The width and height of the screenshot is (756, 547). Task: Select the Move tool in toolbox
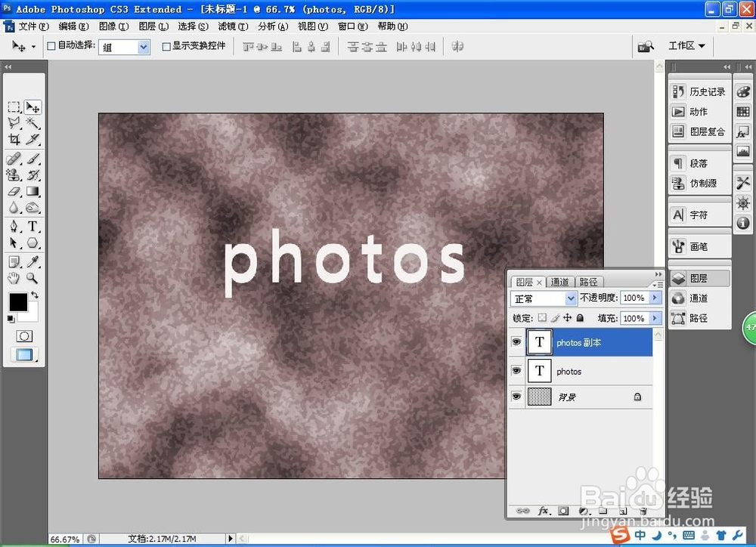click(x=33, y=107)
